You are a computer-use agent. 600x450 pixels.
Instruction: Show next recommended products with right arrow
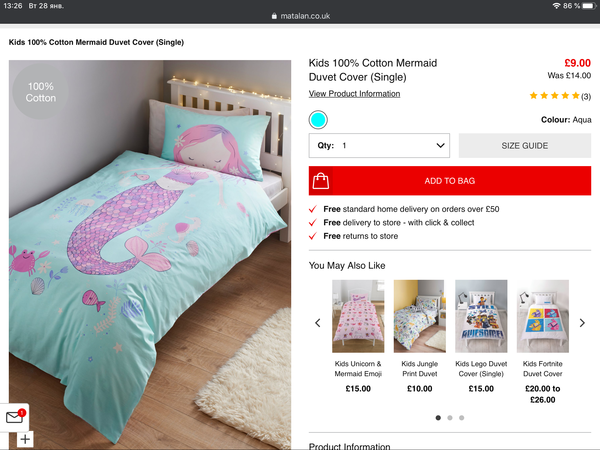coord(582,323)
